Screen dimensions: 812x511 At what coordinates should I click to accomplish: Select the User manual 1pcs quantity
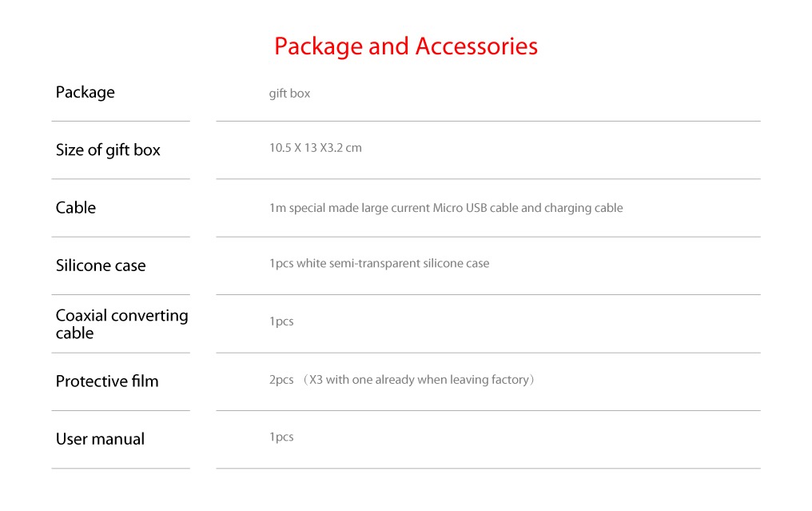[281, 437]
